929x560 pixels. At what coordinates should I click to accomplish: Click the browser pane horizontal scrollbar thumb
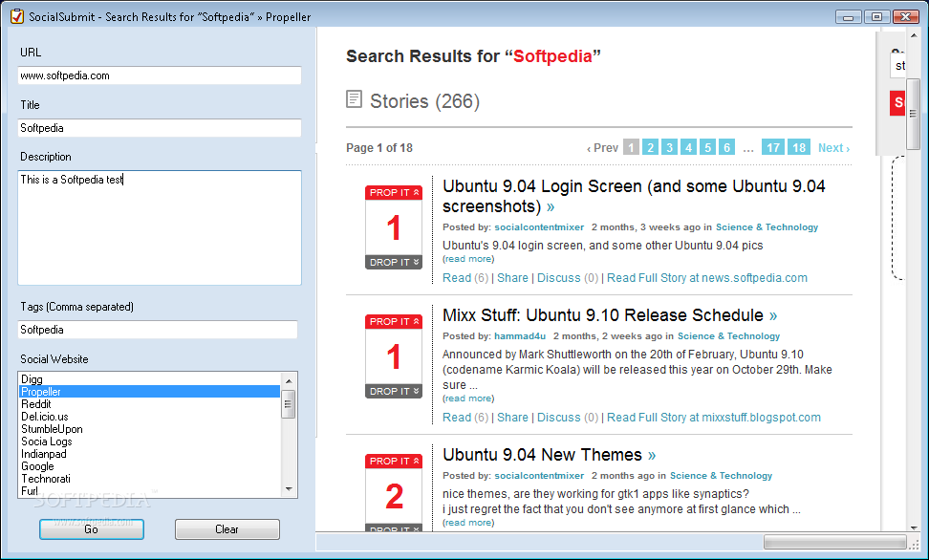pyautogui.click(x=834, y=542)
